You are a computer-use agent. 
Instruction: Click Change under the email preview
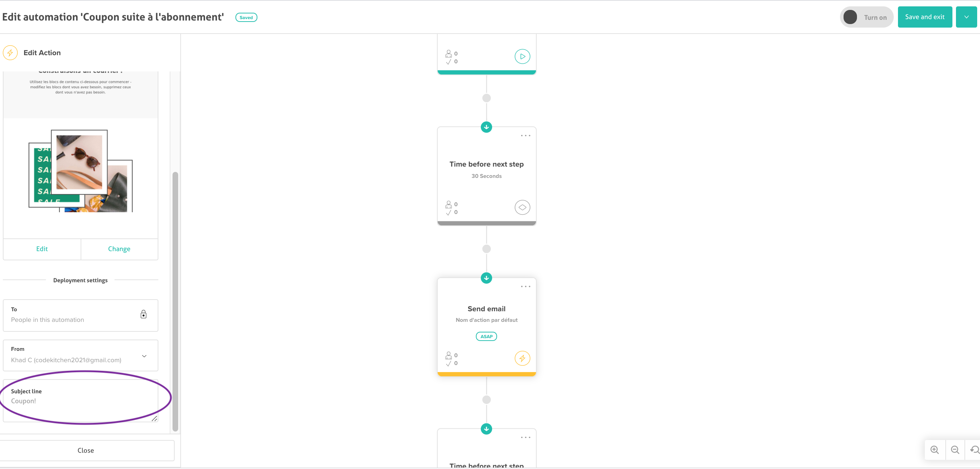(119, 249)
